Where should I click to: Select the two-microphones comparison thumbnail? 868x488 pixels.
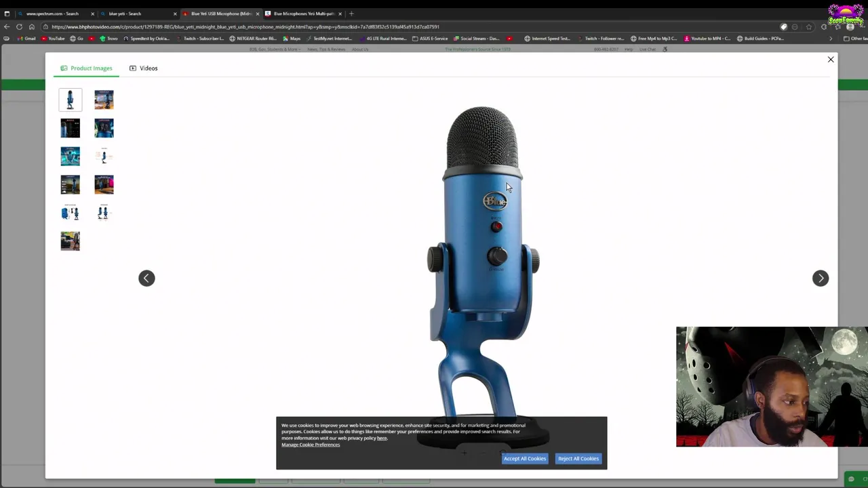pos(104,213)
